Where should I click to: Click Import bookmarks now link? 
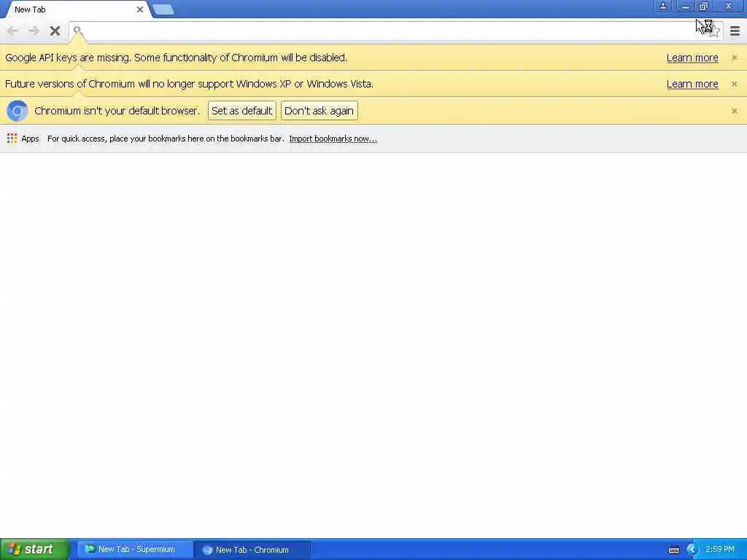[333, 139]
